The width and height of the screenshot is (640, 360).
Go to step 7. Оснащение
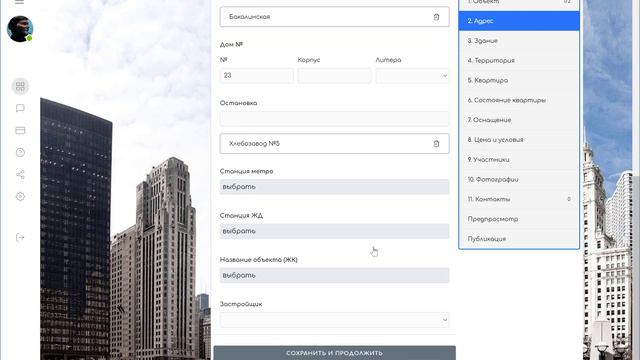coord(519,120)
